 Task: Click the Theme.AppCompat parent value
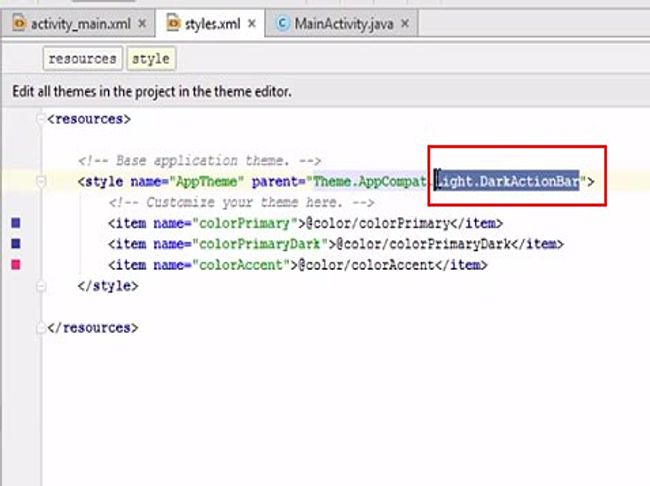click(369, 181)
